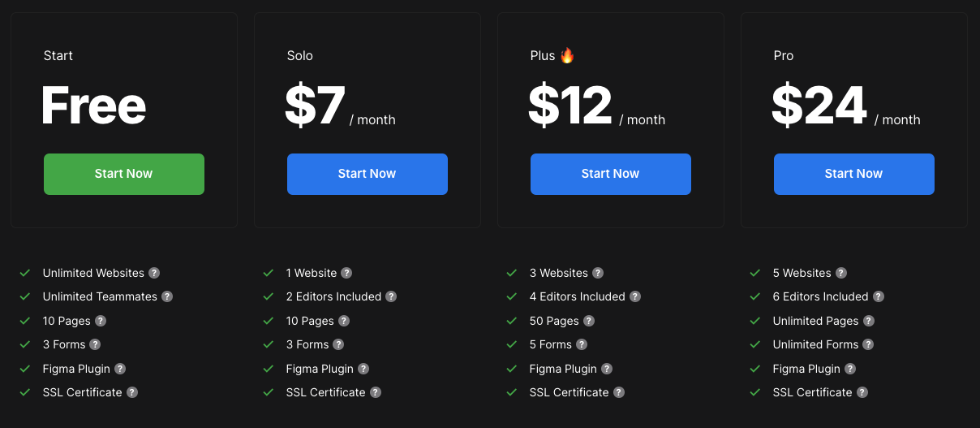Click help icon beside Start plan Figma Plugin
This screenshot has height=428, width=980.
point(120,369)
